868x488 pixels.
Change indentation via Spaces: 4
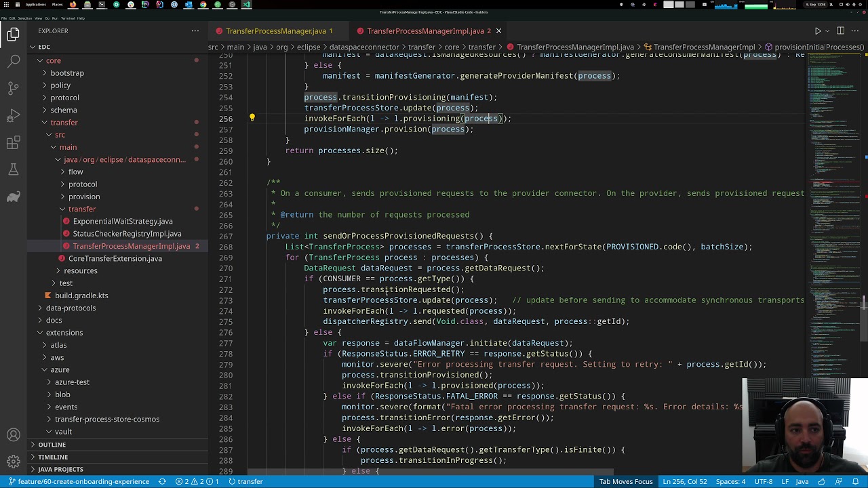tap(730, 481)
